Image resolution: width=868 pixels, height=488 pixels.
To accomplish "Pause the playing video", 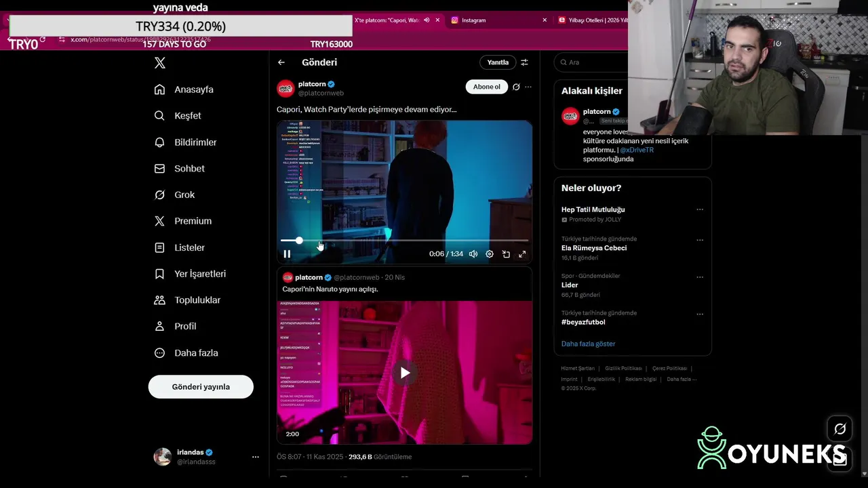I will pos(287,254).
